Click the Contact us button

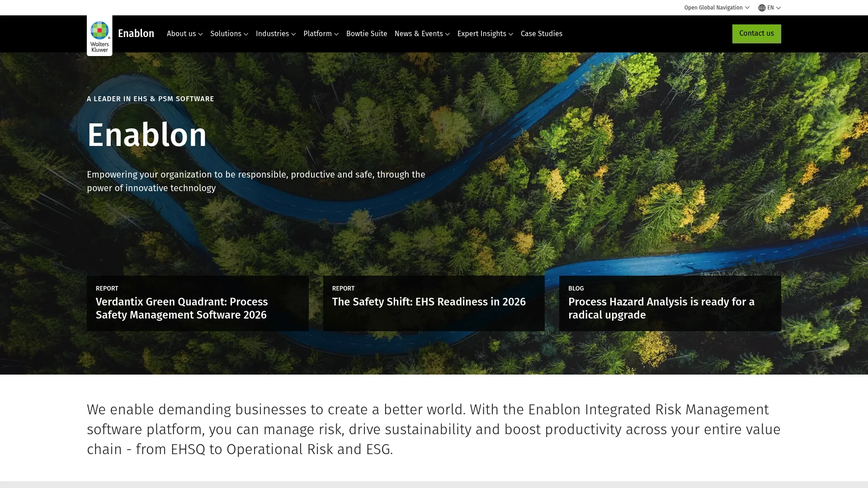(x=756, y=34)
